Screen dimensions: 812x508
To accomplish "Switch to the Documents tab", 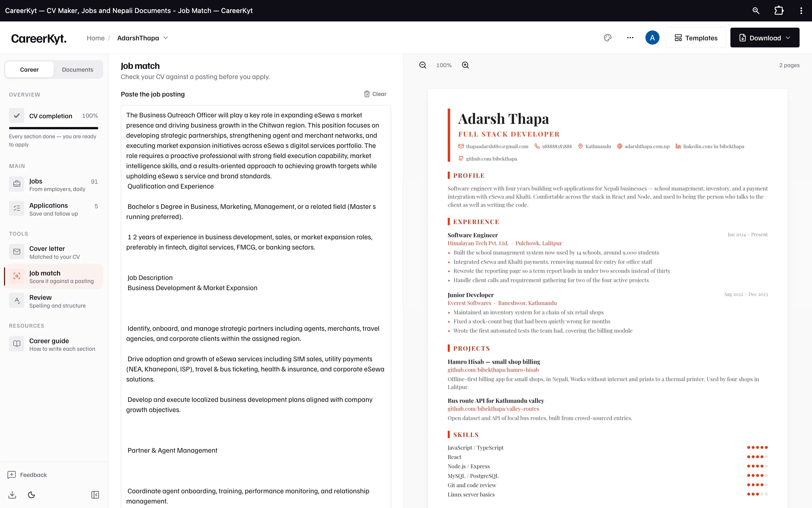I will click(78, 69).
